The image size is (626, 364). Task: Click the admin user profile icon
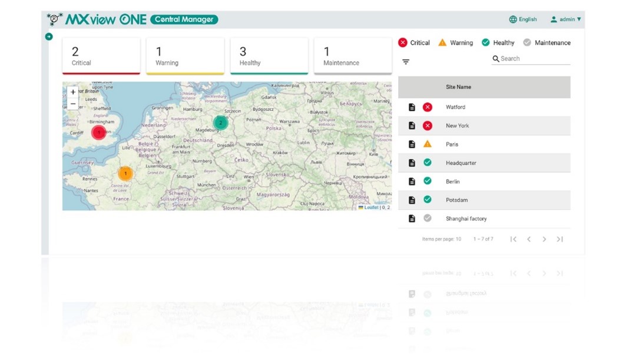[x=554, y=19]
